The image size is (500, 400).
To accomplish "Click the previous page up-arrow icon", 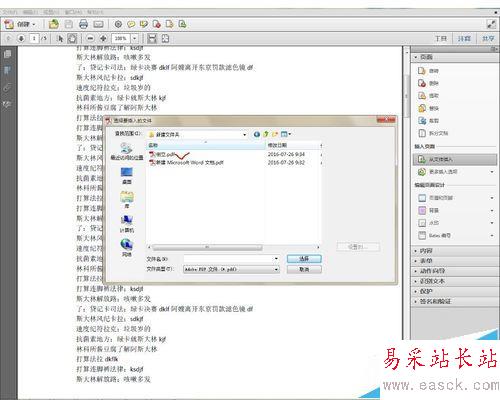I will 9,38.
